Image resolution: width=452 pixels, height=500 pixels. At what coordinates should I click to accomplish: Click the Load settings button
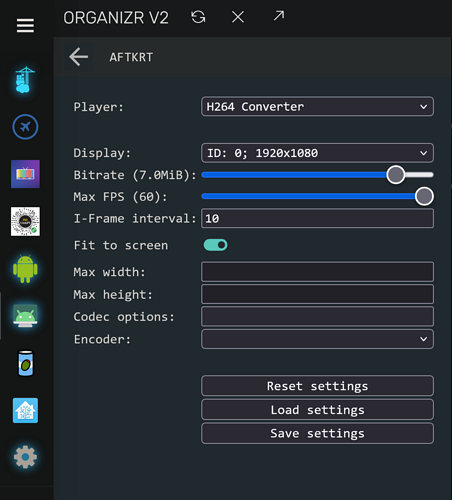coord(317,410)
